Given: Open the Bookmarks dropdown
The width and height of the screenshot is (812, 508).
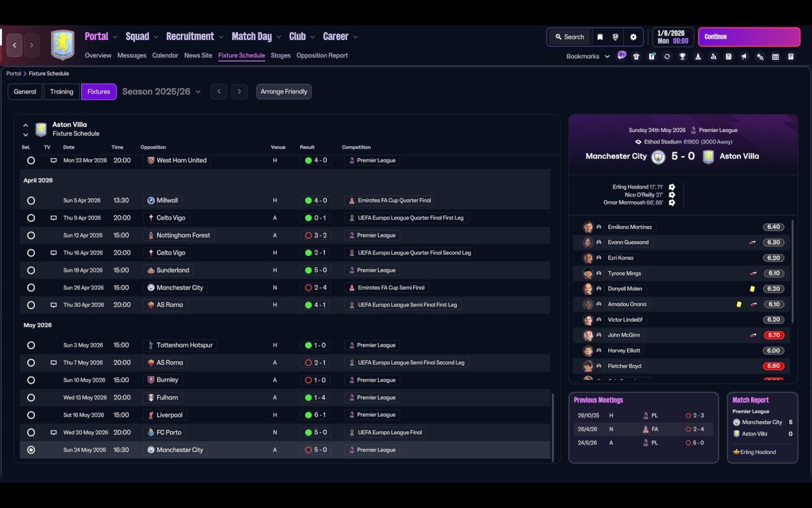Looking at the screenshot, I should 588,57.
